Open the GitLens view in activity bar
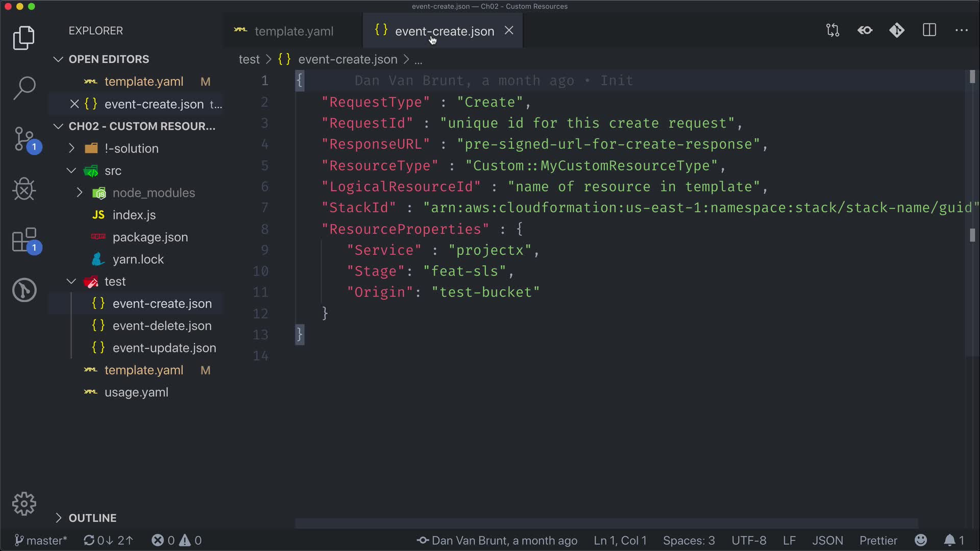Screen dimensions: 980x551 coord(24,290)
